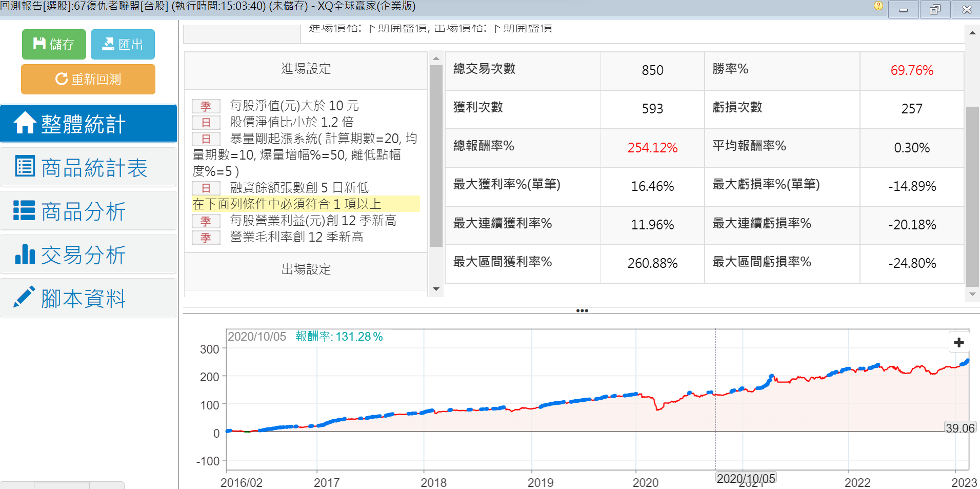Click the save (儲存) floppy disk button
Screen dimensions: 980x489
pos(54,45)
